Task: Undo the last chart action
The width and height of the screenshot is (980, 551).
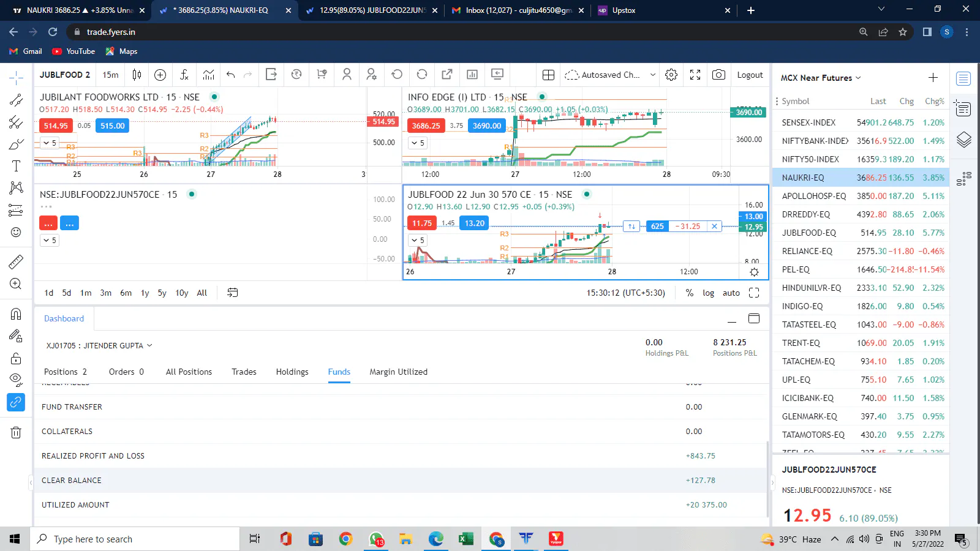Action: 231,75
